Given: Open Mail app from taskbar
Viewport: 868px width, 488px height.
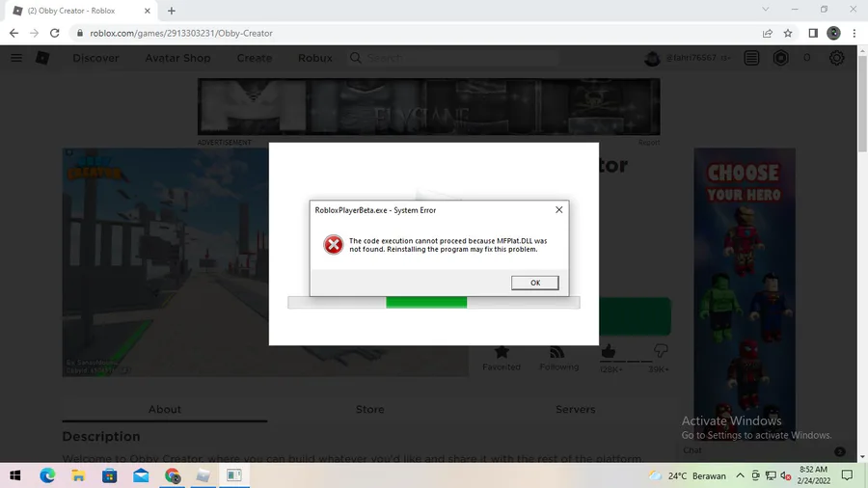Looking at the screenshot, I should (141, 475).
